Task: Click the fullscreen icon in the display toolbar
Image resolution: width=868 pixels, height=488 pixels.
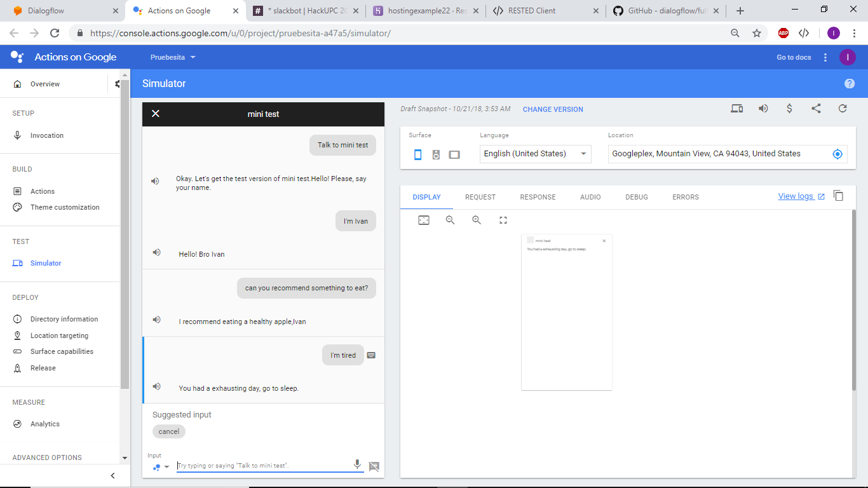Action: coord(503,220)
